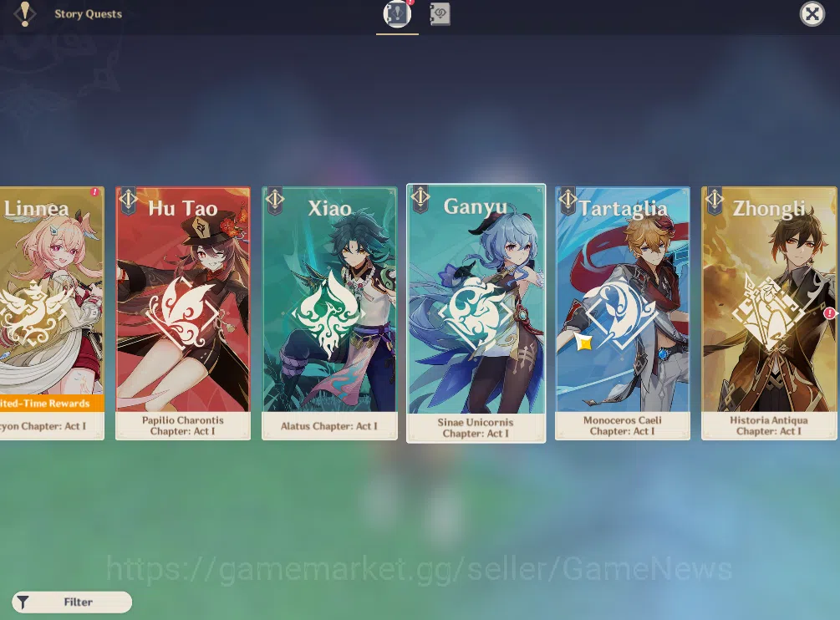Close the Story Quests screen
This screenshot has width=840, height=620.
pyautogui.click(x=812, y=14)
